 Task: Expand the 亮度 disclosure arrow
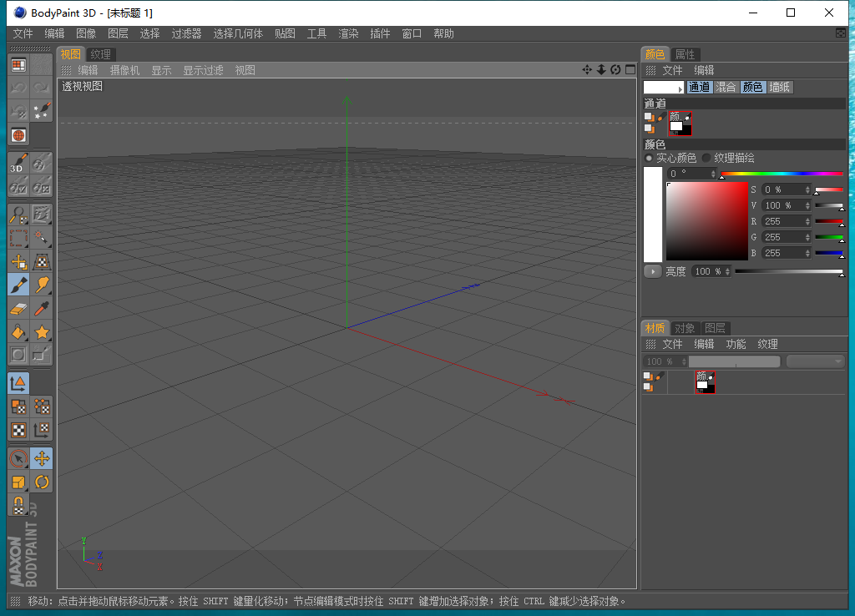(x=652, y=271)
